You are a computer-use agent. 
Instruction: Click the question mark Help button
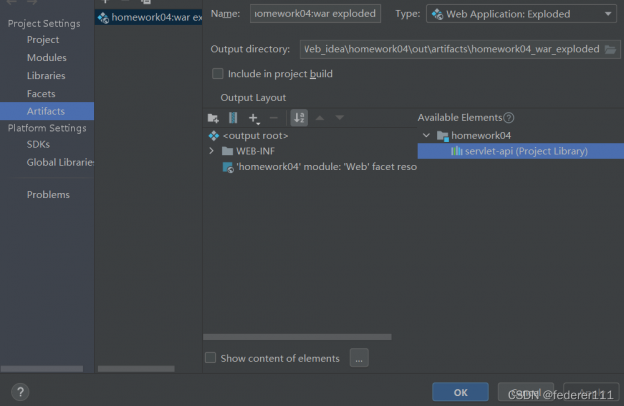(20, 392)
